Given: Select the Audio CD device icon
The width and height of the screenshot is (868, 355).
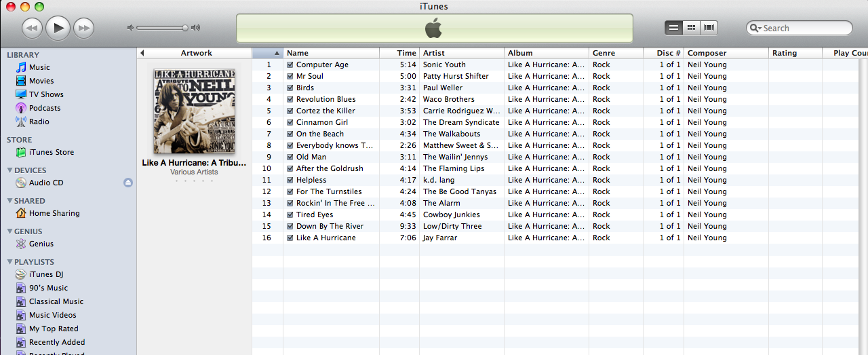Looking at the screenshot, I should (x=21, y=183).
